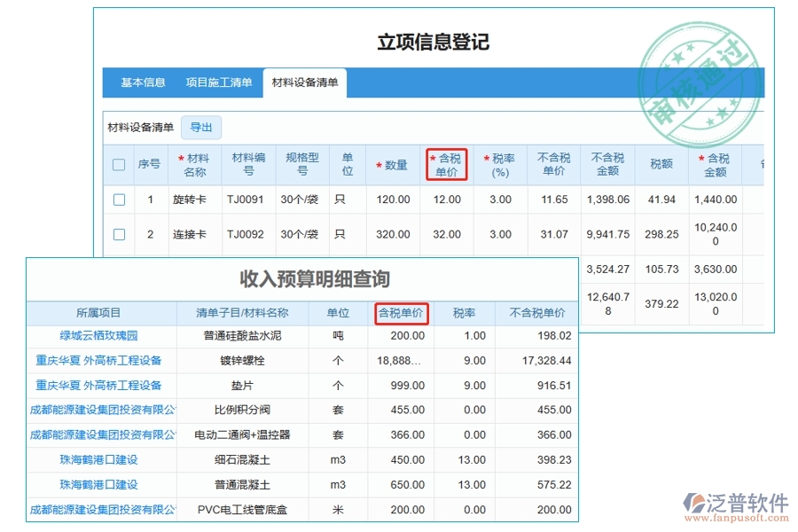Open the 绿城云栖玫瑰园 project link
This screenshot has width=798, height=532.
pyautogui.click(x=100, y=336)
